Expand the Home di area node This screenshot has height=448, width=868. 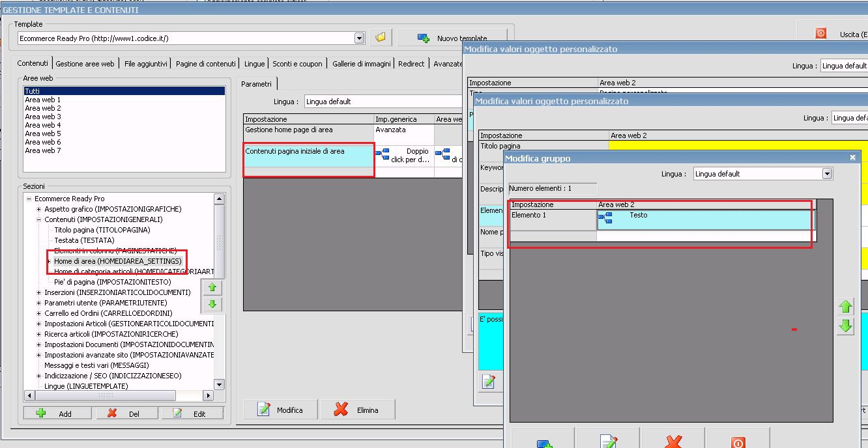49,261
